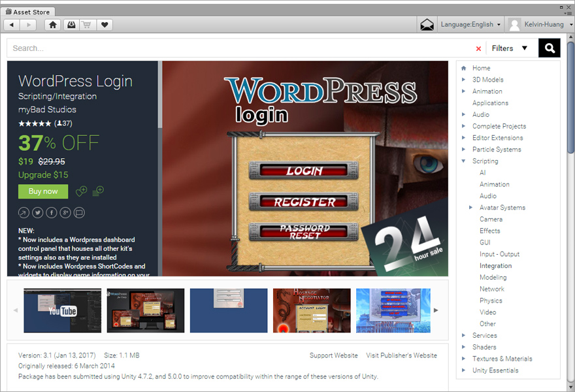Open the Support Website link
Viewport: 575px width, 392px height.
(333, 355)
